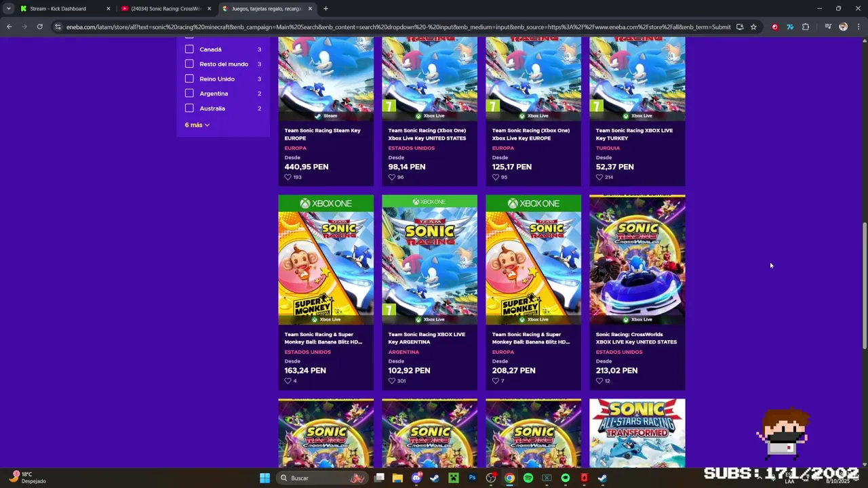Wishlist the Argentina Xbox Live key listing
Screen dimensions: 868x488
coord(391,381)
